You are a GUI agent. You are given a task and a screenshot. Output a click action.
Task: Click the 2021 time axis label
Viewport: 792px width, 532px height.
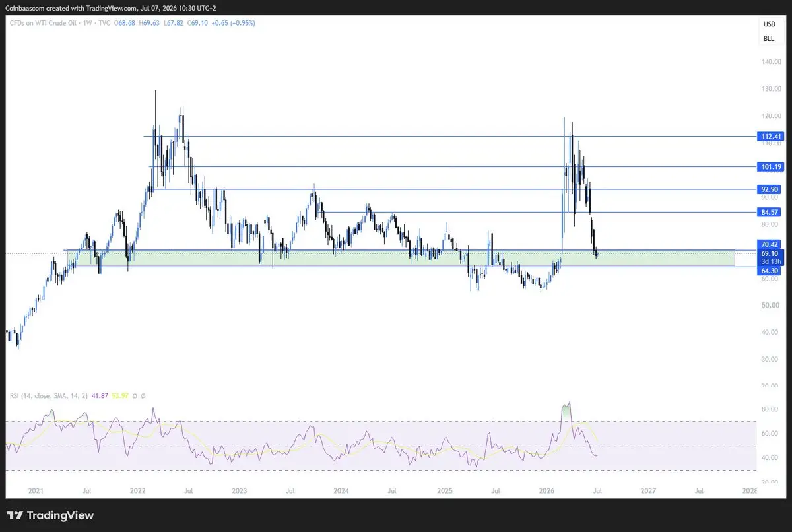coord(36,491)
